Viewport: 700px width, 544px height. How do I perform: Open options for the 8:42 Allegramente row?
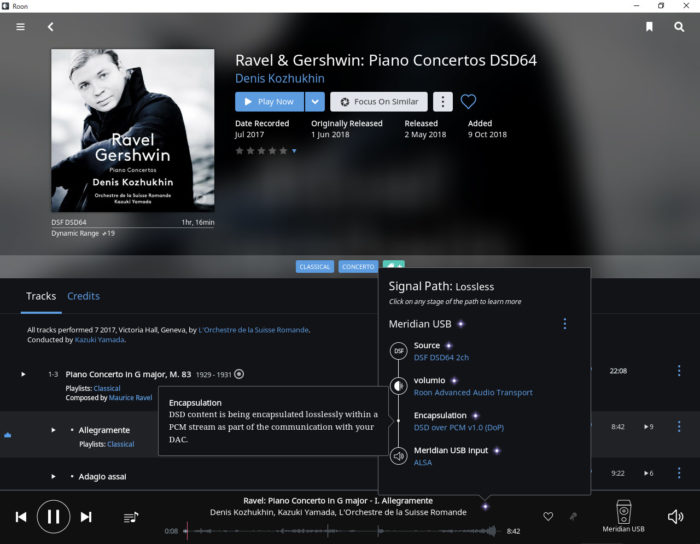point(679,427)
